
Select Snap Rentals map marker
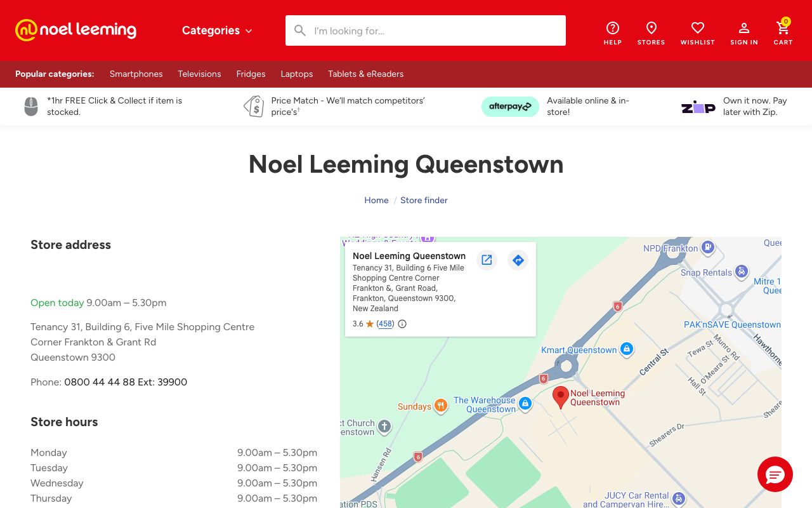pyautogui.click(x=742, y=272)
